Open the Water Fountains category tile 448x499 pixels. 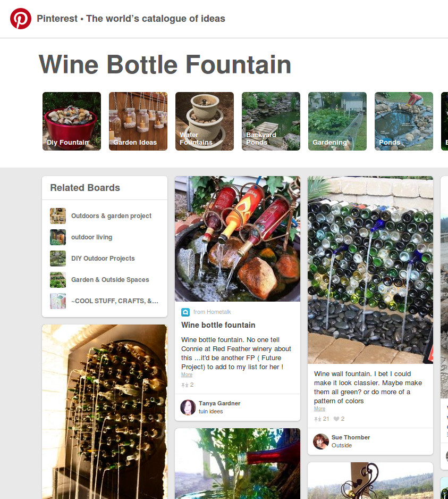205,121
